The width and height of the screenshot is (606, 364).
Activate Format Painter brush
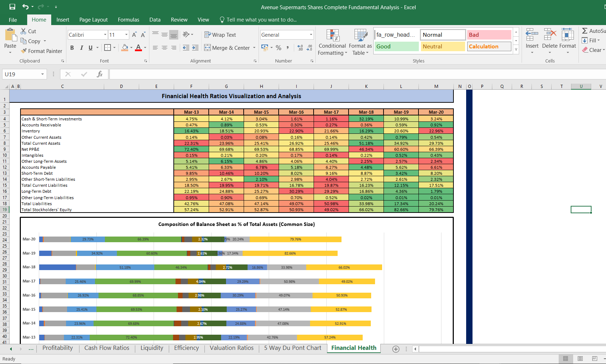click(x=41, y=51)
